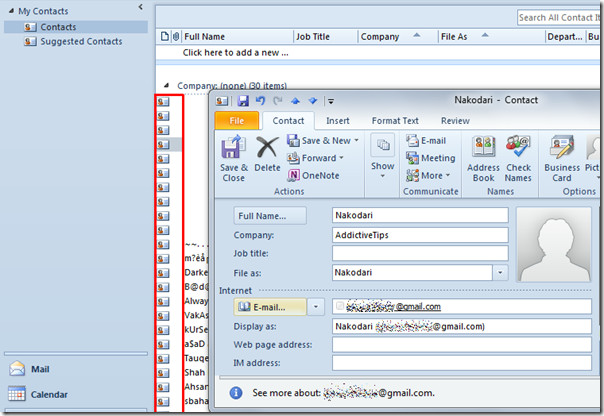Sort by Department column header

(565, 37)
